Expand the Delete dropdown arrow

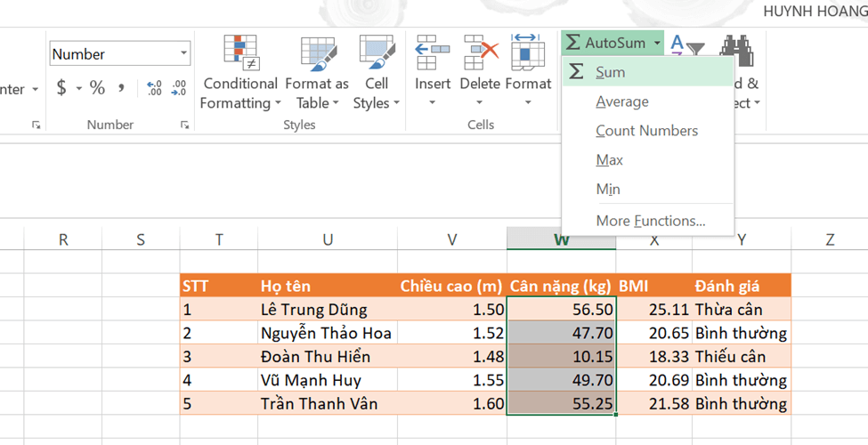pyautogui.click(x=479, y=103)
